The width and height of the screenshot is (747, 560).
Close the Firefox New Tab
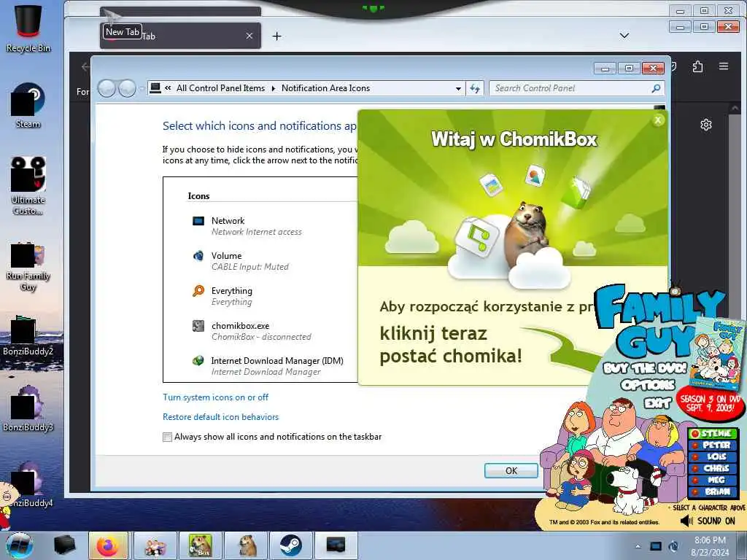coord(249,36)
